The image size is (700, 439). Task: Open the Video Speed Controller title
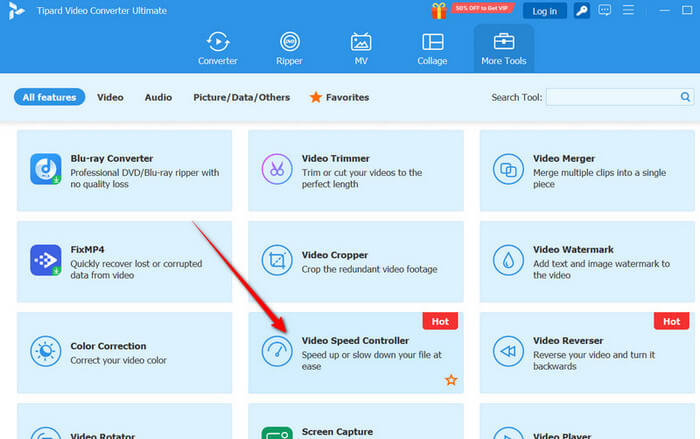(x=355, y=340)
